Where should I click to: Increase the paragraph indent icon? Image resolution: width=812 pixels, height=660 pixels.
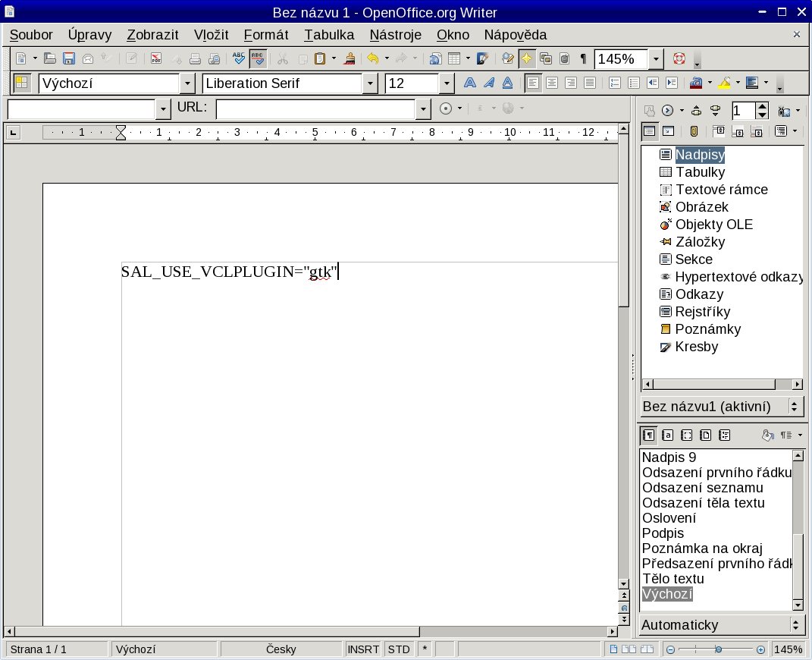coord(672,83)
